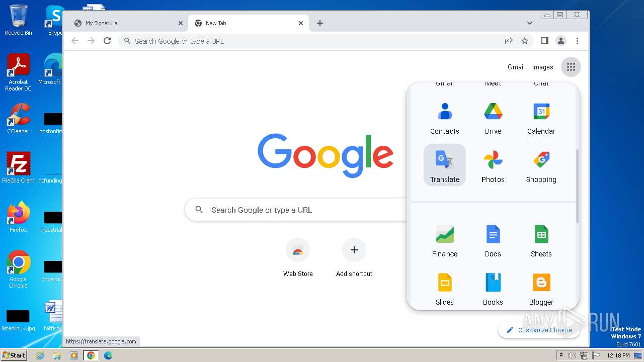Open Google Docs app
The height and width of the screenshot is (362, 644).
[x=493, y=240]
